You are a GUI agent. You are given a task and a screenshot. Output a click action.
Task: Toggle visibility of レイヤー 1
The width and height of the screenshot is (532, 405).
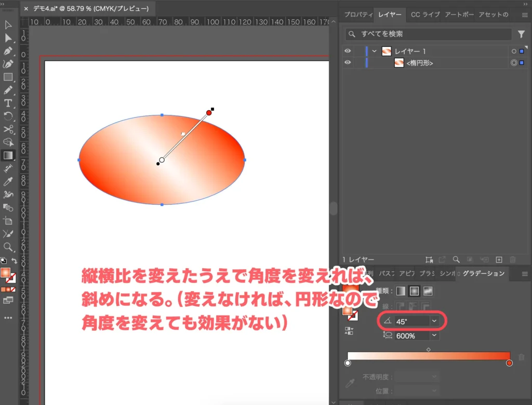coord(348,51)
